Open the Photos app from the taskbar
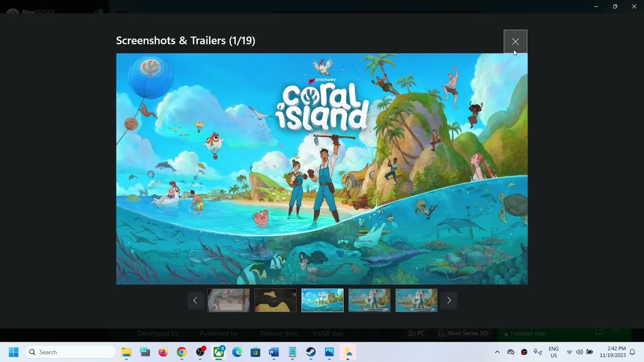This screenshot has width=644, height=362. [329, 352]
